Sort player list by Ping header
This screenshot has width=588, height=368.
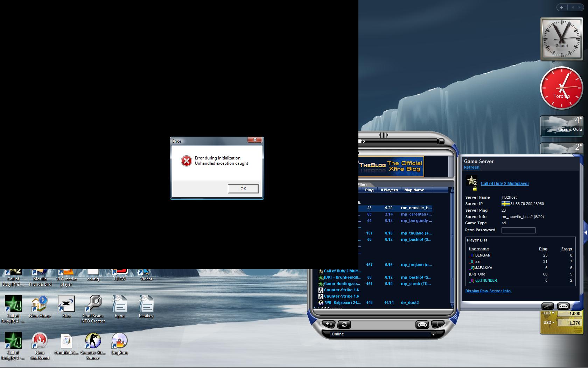(543, 249)
